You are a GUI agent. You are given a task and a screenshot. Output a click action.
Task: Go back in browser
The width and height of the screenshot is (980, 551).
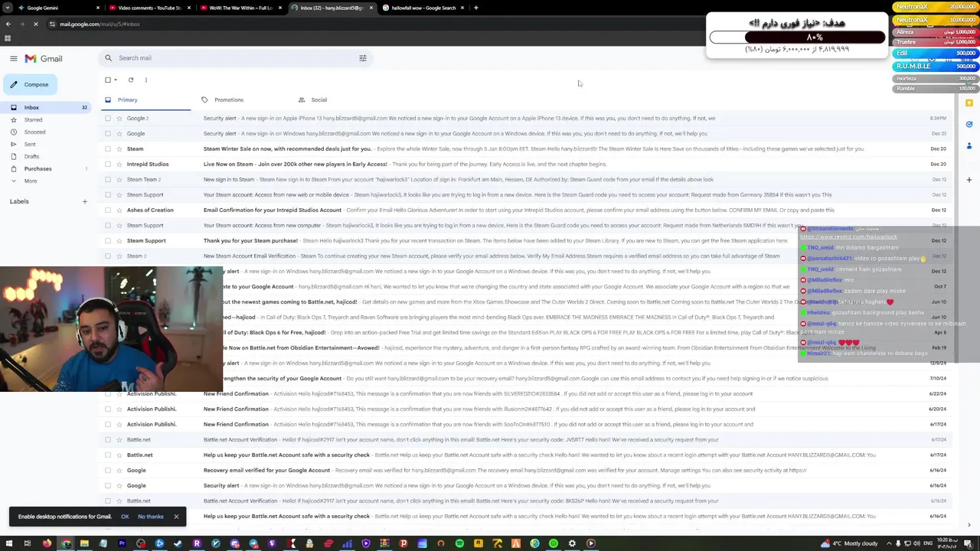pyautogui.click(x=8, y=24)
